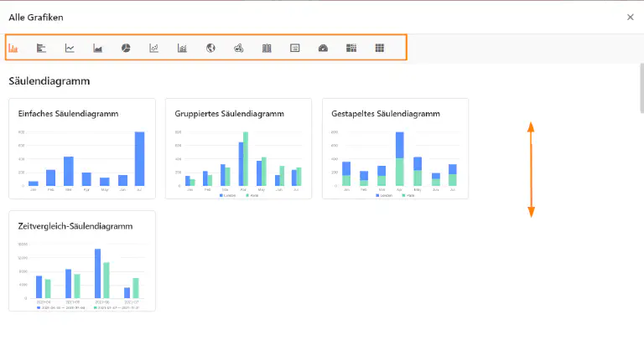The height and width of the screenshot is (340, 644).
Task: Open the gauge speedometer chart type
Action: click(323, 48)
